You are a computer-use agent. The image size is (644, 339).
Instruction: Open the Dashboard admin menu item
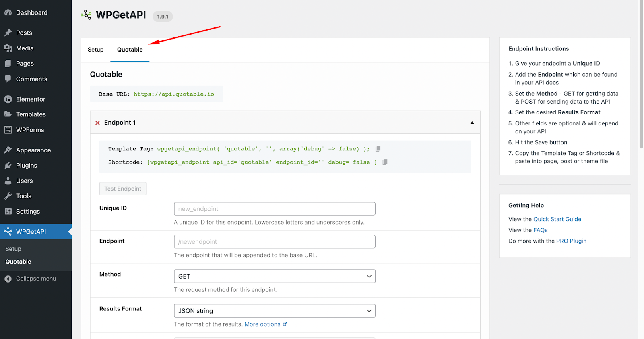click(32, 12)
